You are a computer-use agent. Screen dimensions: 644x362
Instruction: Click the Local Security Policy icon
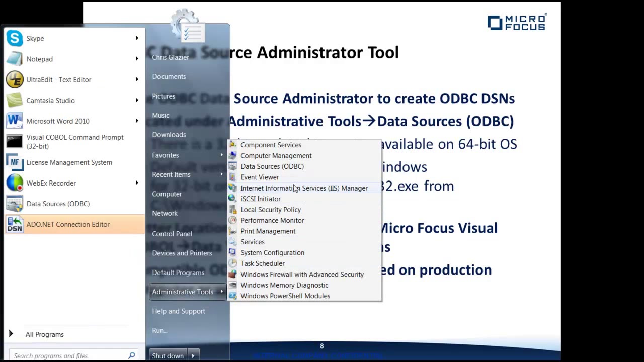coord(232,210)
